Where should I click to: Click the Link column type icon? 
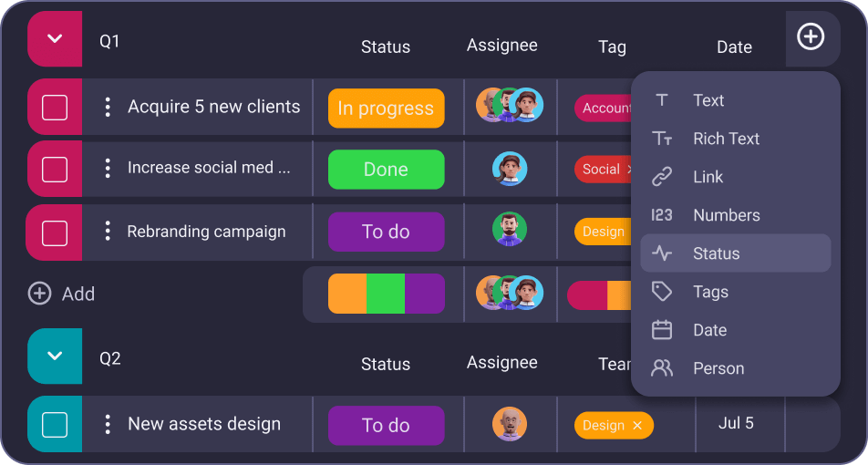coord(662,177)
